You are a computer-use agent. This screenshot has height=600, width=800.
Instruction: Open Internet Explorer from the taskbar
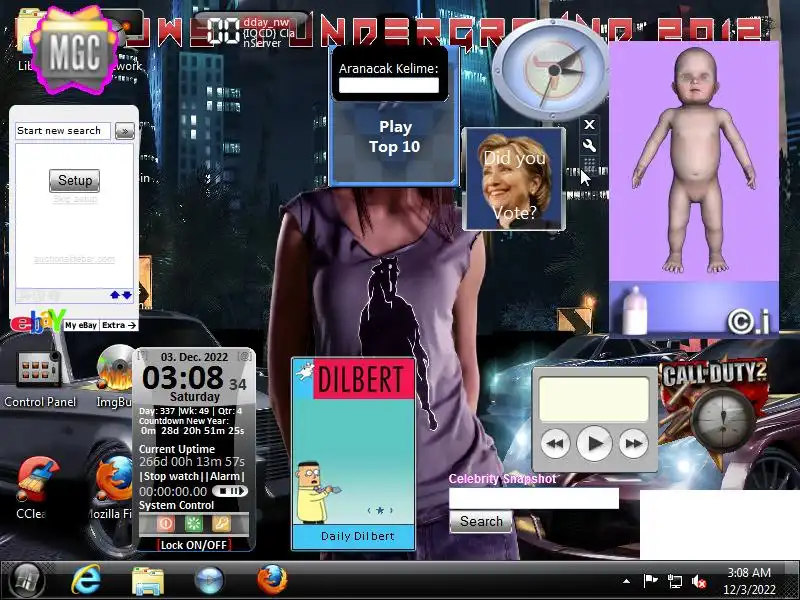(86, 581)
